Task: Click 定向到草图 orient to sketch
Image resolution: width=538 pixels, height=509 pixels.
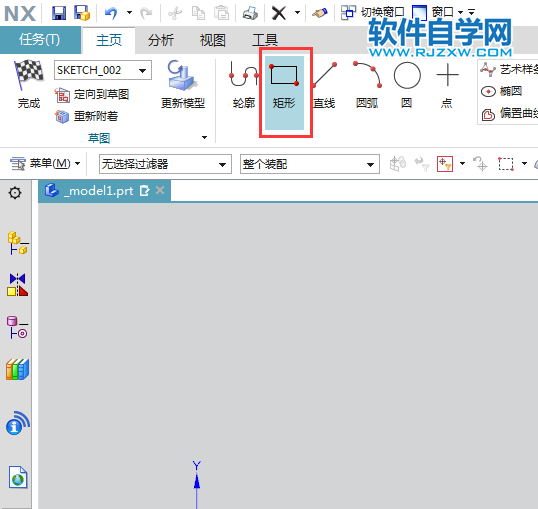Action: tap(92, 94)
